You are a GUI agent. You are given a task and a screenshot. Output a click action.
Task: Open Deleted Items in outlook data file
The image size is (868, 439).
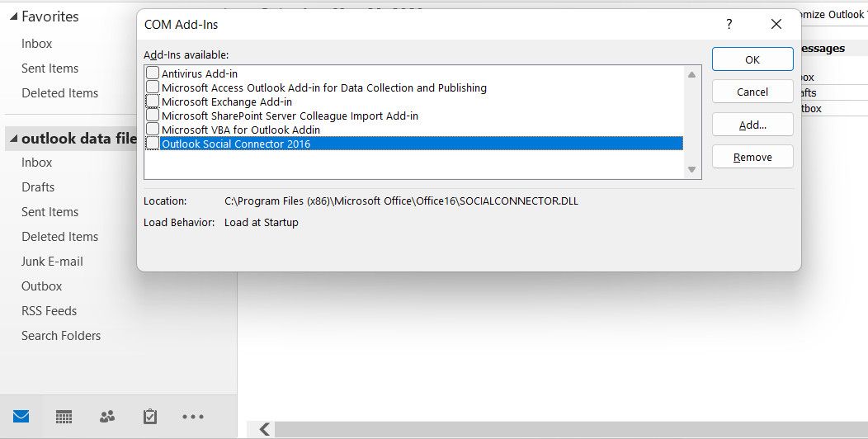59,236
